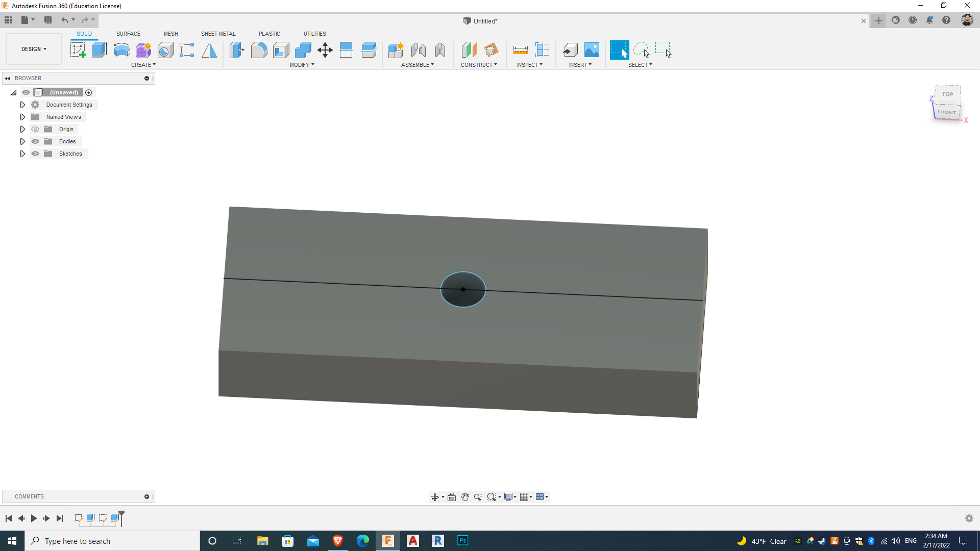Play the timeline animation
The width and height of the screenshot is (980, 551).
tap(34, 518)
